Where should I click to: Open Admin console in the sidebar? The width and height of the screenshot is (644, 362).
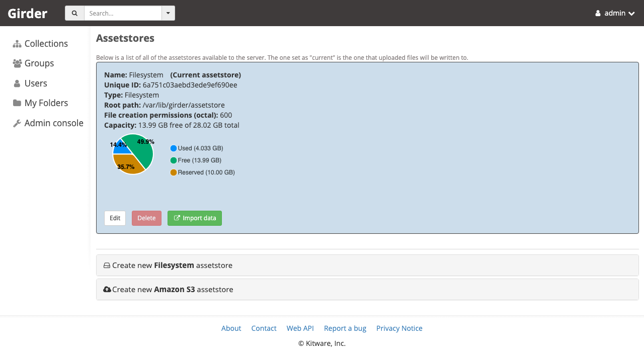(x=48, y=123)
